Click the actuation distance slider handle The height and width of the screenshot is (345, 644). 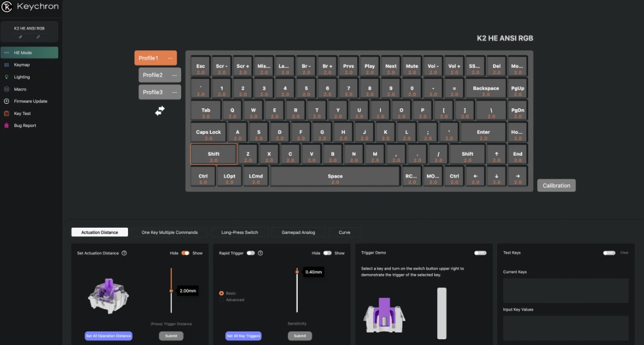[x=171, y=291]
